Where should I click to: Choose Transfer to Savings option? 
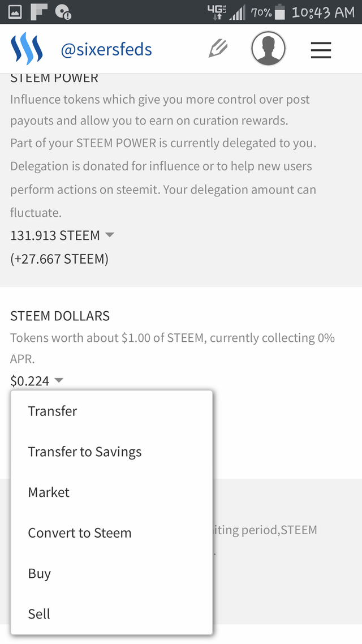[85, 452]
